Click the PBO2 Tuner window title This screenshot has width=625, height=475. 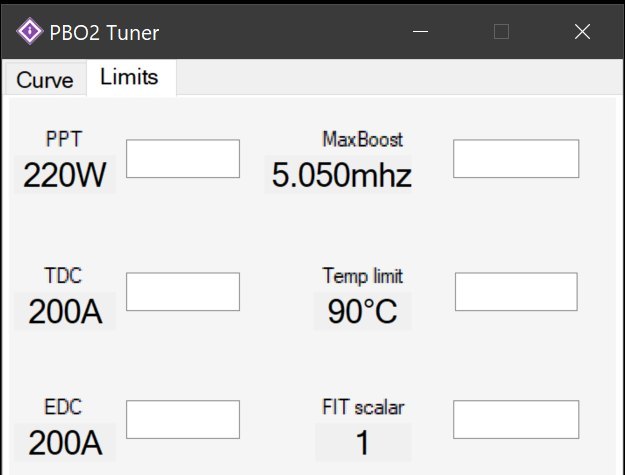tap(104, 33)
